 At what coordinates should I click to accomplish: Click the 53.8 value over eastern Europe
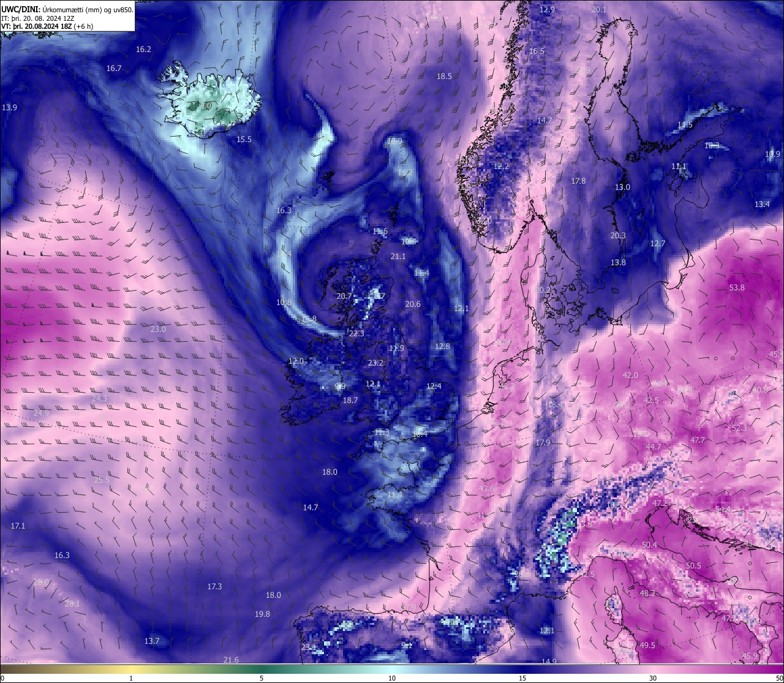click(x=737, y=287)
